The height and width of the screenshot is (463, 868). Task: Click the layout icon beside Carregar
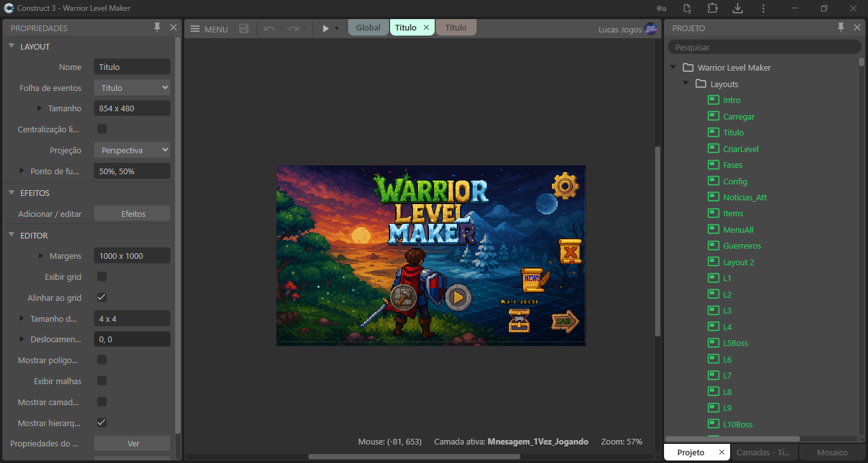713,116
